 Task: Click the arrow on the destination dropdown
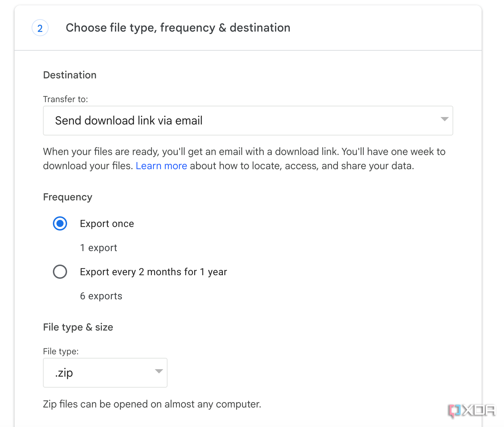point(444,119)
